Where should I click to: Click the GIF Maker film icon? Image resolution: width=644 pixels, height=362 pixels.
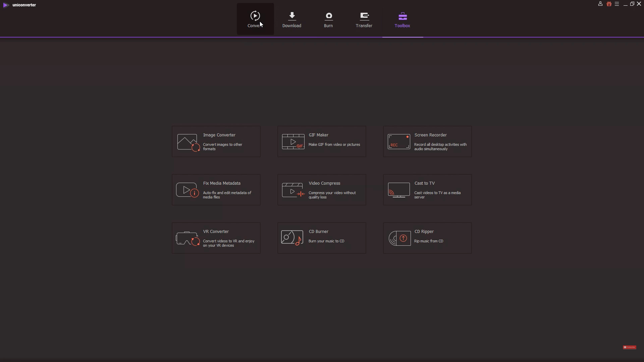pyautogui.click(x=293, y=141)
